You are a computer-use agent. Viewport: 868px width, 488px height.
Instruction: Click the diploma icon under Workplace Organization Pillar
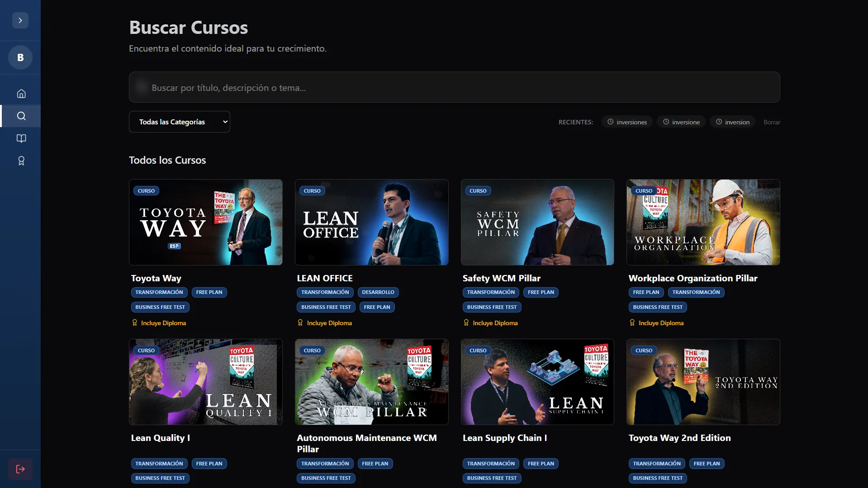(632, 322)
